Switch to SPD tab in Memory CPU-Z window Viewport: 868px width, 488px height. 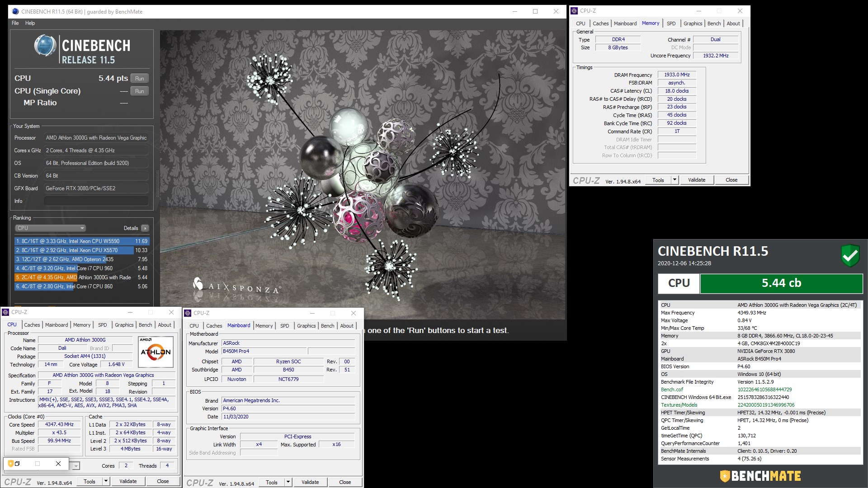coord(671,23)
